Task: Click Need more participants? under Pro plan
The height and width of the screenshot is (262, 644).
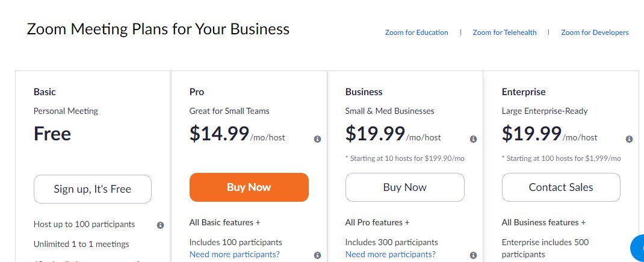Action: 234,254
